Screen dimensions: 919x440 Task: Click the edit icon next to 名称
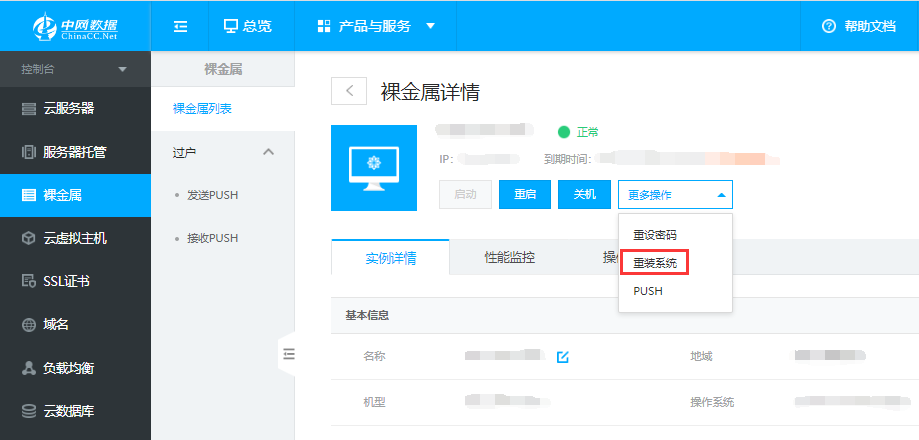(x=562, y=357)
